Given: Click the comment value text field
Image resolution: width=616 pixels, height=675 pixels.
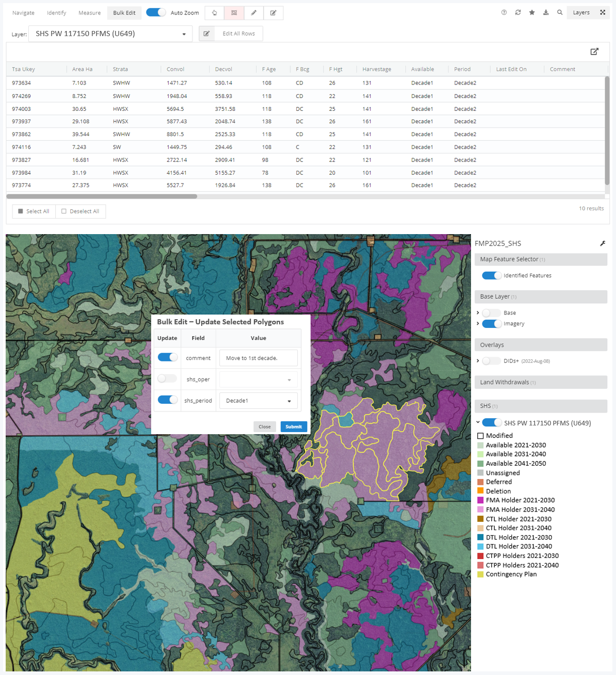Looking at the screenshot, I should click(258, 358).
